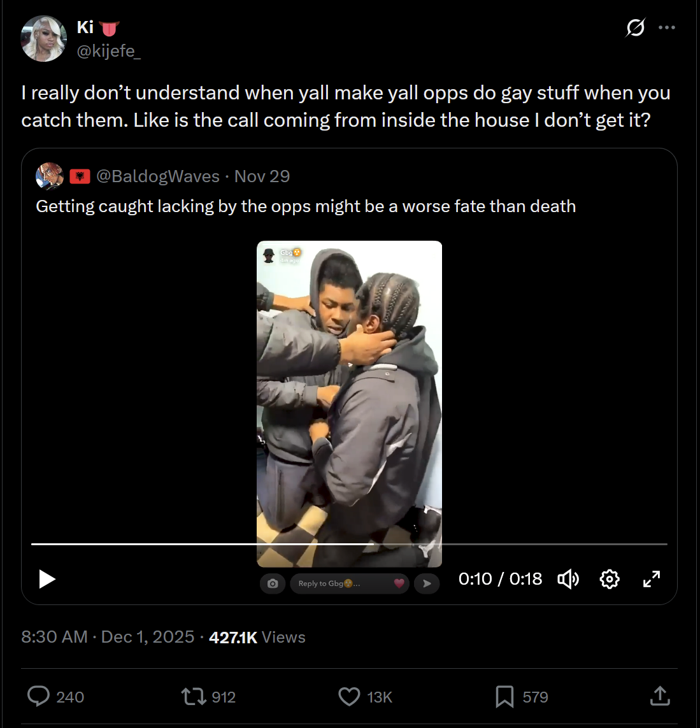
Task: Bookmark this post
Action: click(x=504, y=696)
